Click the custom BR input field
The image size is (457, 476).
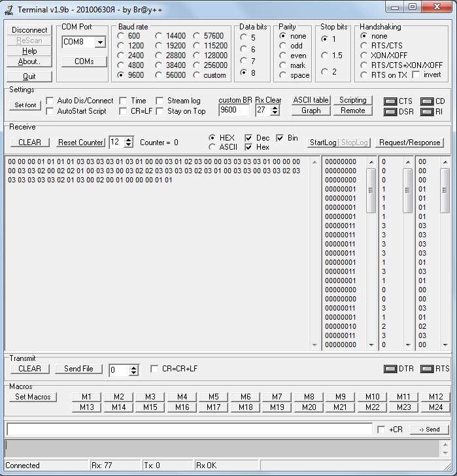pos(234,110)
